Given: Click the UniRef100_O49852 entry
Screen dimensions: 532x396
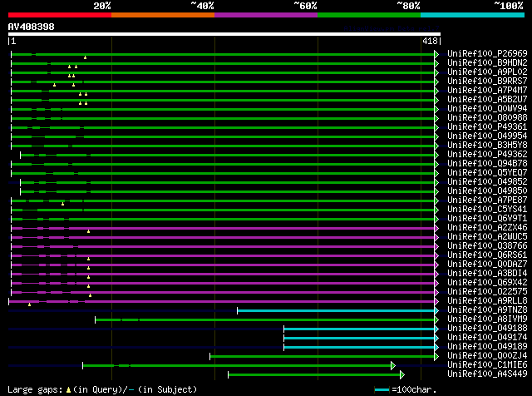Looking at the screenshot, I should pos(487,181).
